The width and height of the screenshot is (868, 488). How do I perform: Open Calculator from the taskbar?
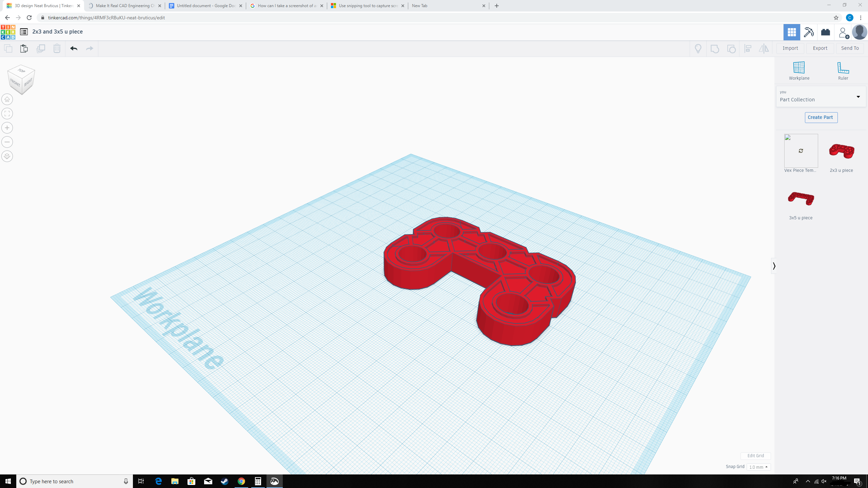258,481
